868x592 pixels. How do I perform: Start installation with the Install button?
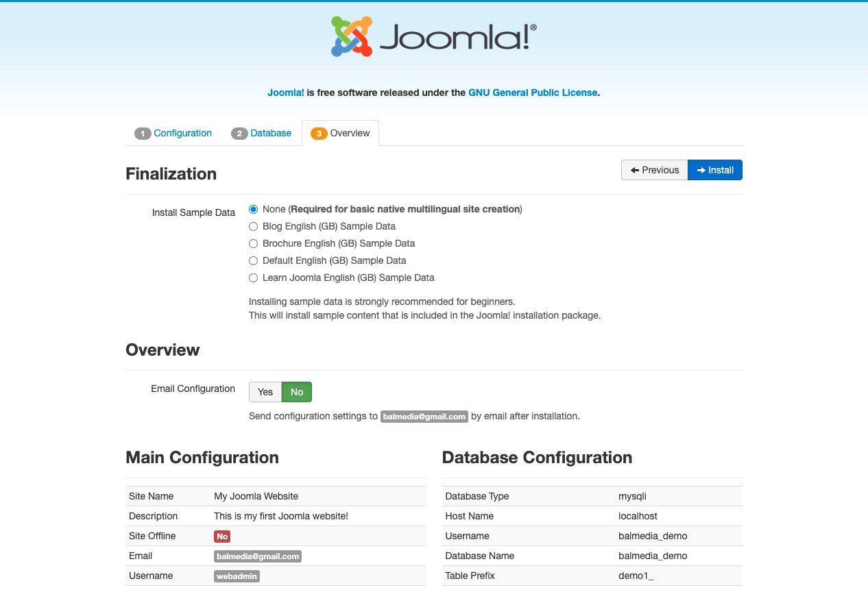point(715,170)
